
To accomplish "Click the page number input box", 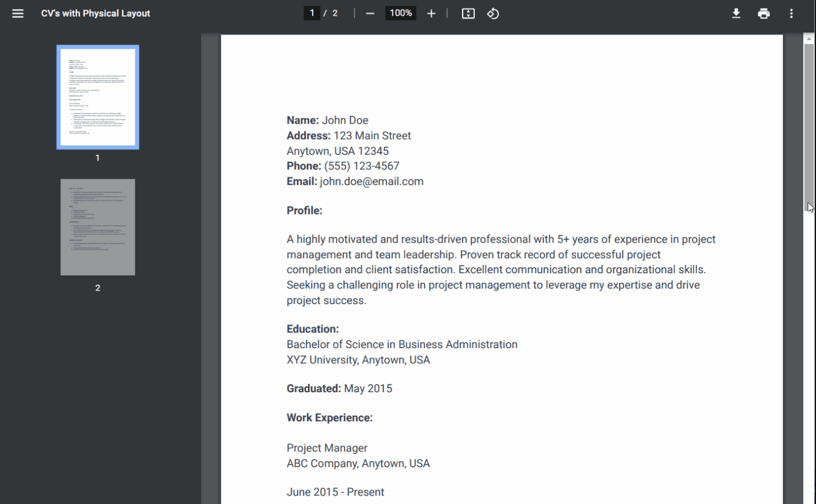I will pyautogui.click(x=312, y=12).
